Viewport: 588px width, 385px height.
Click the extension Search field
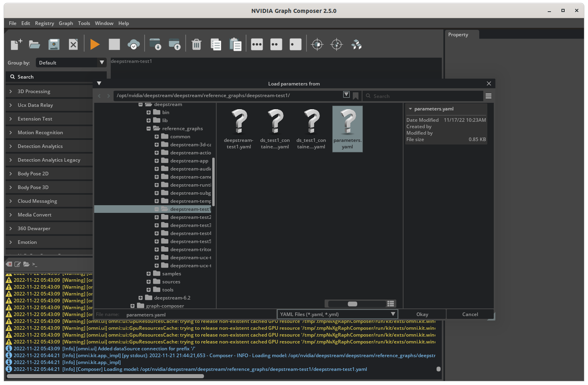coord(56,77)
